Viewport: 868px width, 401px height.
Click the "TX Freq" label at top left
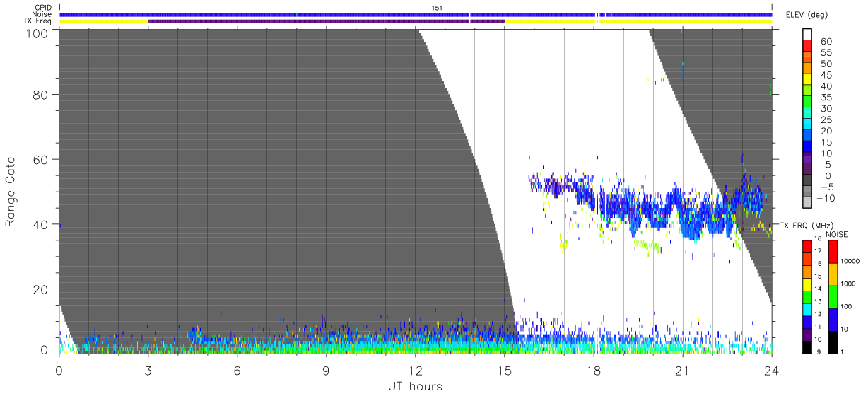pos(37,21)
